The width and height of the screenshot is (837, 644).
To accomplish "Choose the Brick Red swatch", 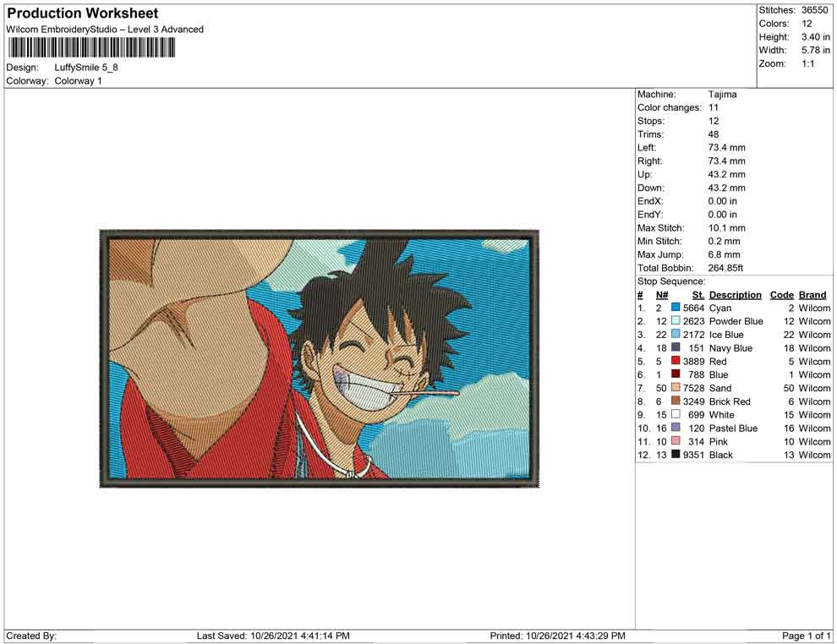I will 676,401.
